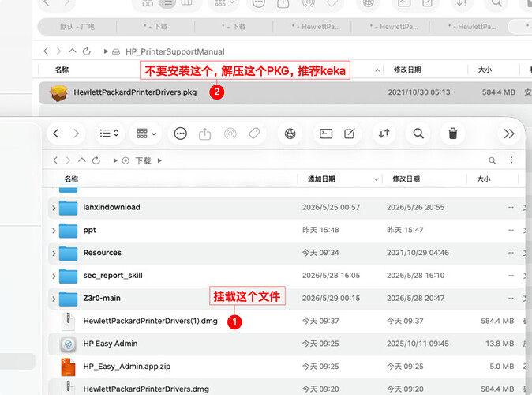The height and width of the screenshot is (395, 532).
Task: Select the Resources folder name
Action: pos(102,253)
